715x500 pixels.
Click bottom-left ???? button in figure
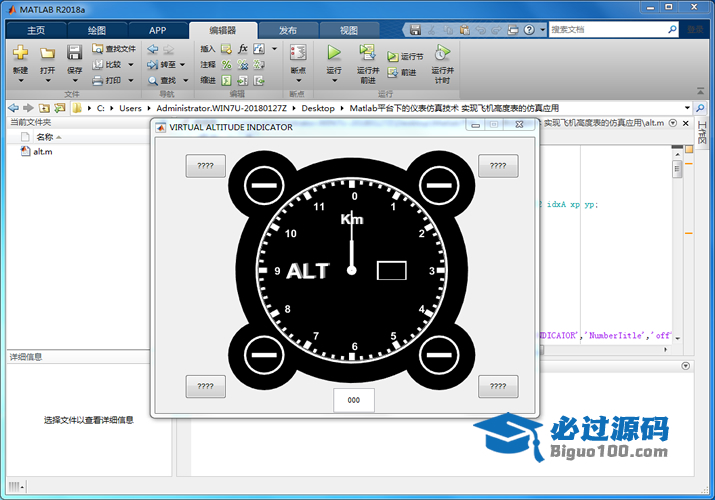click(206, 387)
